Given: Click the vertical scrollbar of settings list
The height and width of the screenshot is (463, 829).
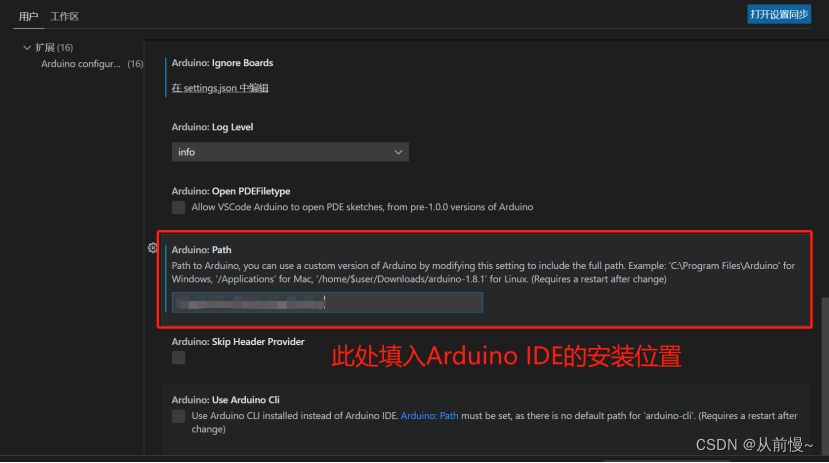Looking at the screenshot, I should (x=824, y=375).
